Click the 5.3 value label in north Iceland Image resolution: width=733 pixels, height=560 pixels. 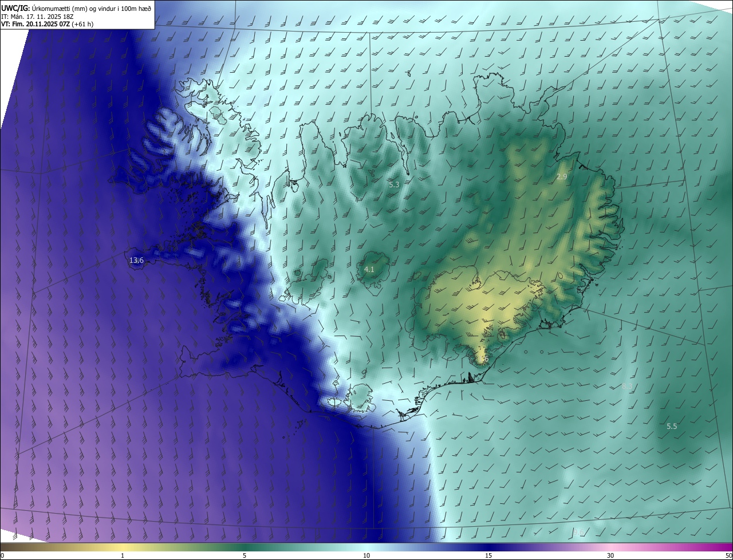tap(394, 184)
